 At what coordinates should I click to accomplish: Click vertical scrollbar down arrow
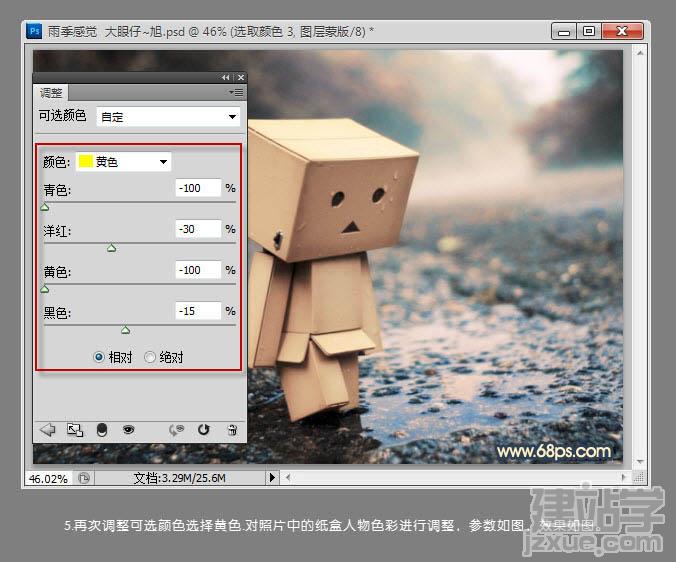[640, 462]
